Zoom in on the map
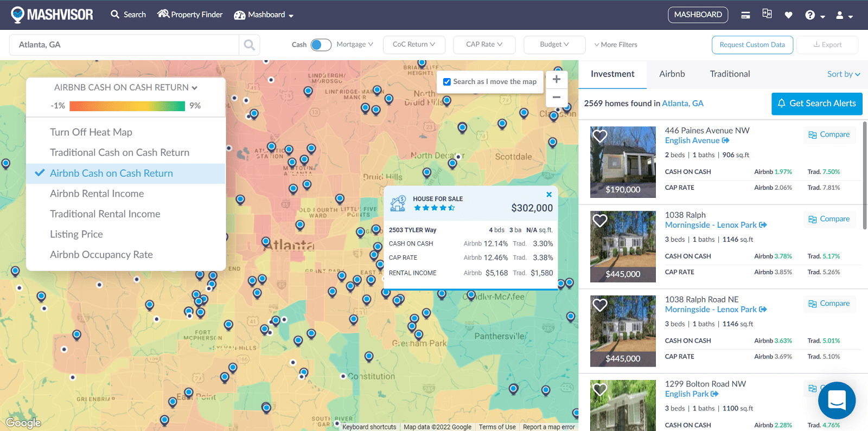The width and height of the screenshot is (868, 431). point(557,79)
